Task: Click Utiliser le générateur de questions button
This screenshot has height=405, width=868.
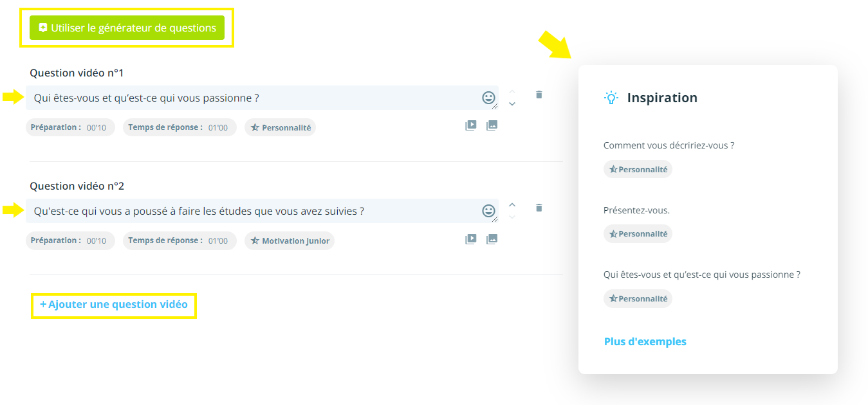Action: [127, 28]
